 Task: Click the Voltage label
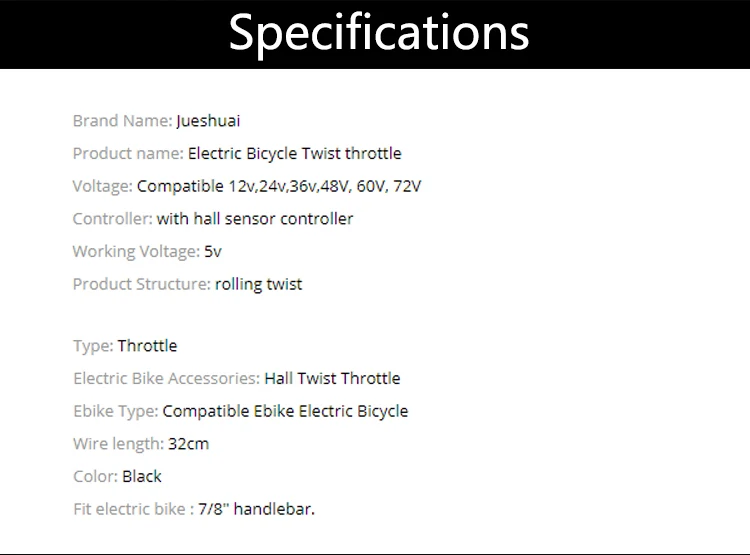102,186
